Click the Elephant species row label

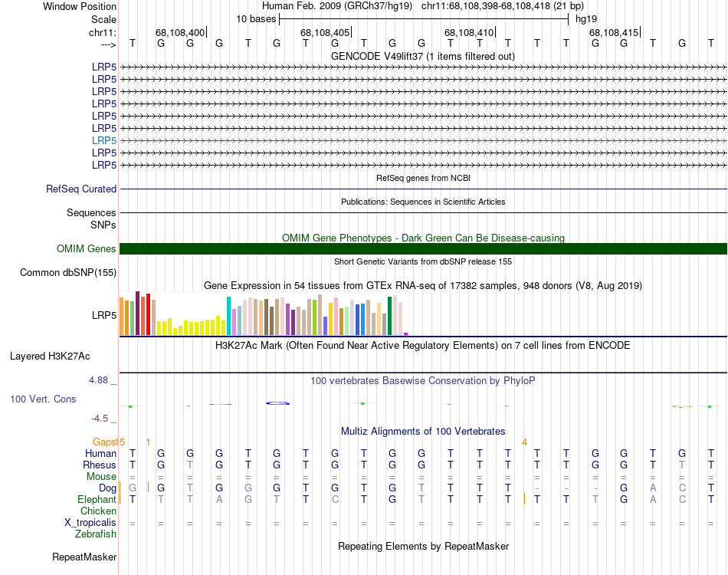(x=97, y=499)
